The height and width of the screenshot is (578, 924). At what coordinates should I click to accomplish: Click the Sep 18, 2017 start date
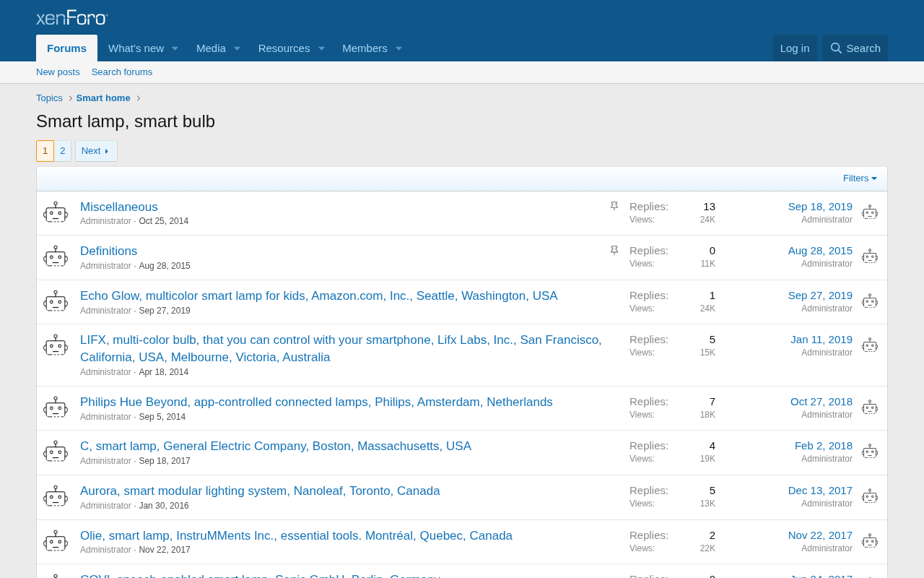(x=165, y=461)
